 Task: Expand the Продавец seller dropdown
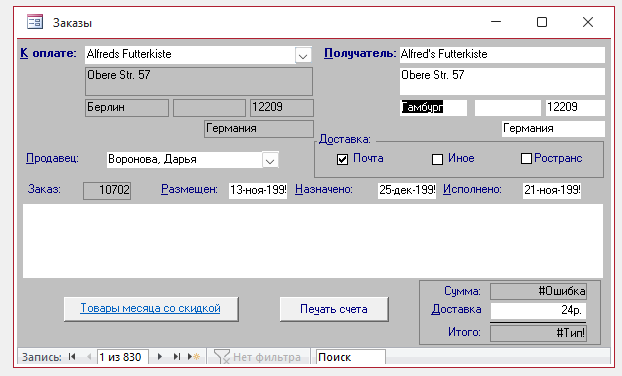click(x=270, y=160)
